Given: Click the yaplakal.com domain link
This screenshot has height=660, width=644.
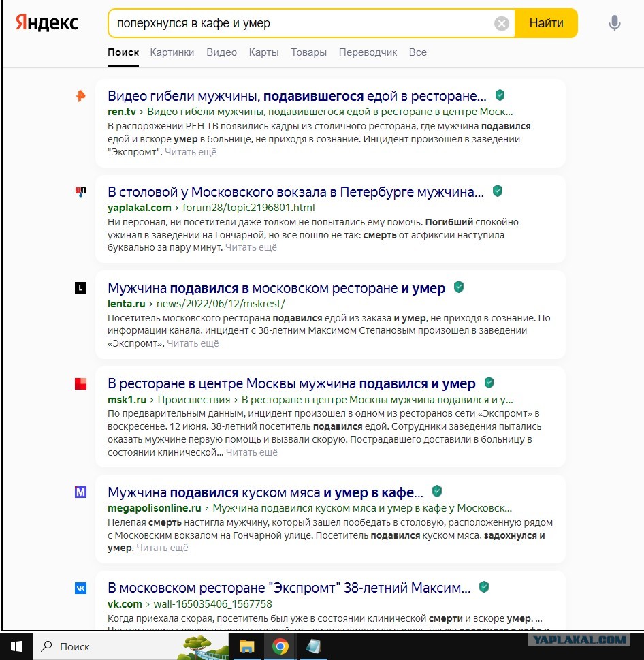Looking at the screenshot, I should tap(140, 208).
